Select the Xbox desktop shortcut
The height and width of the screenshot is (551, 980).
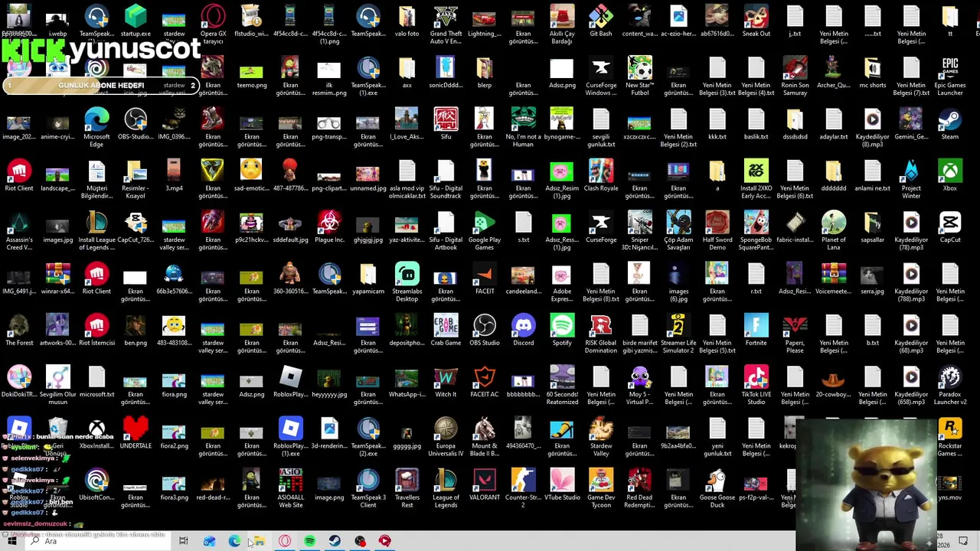point(949,175)
